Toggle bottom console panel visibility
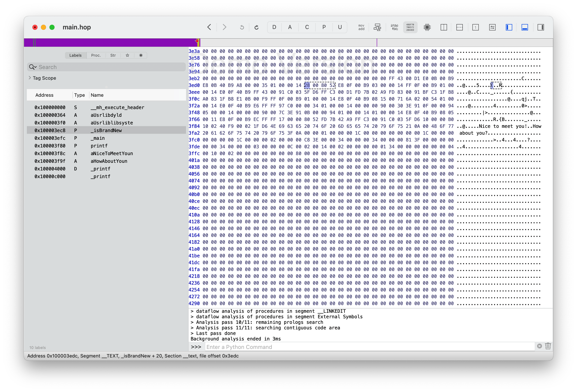Screen dimensions: 577x392 click(525, 27)
